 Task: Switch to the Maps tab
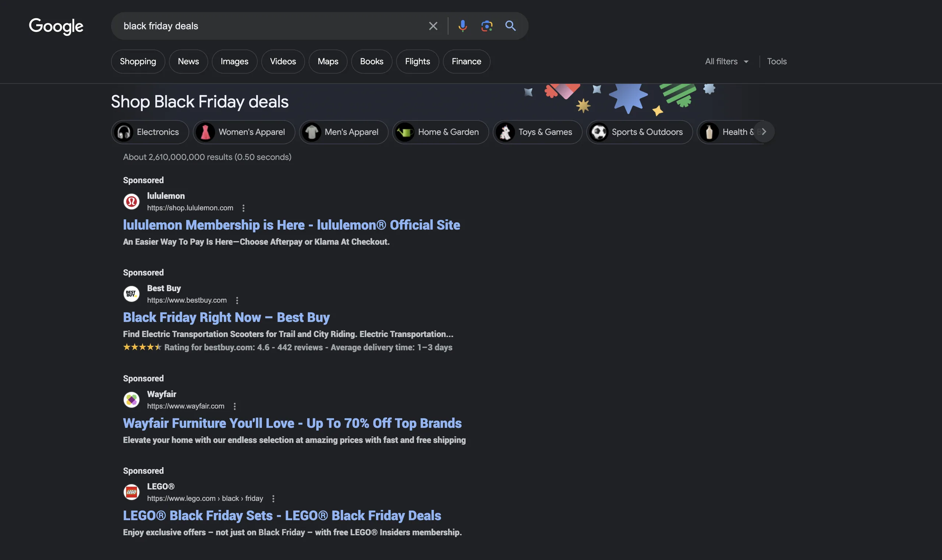click(328, 61)
